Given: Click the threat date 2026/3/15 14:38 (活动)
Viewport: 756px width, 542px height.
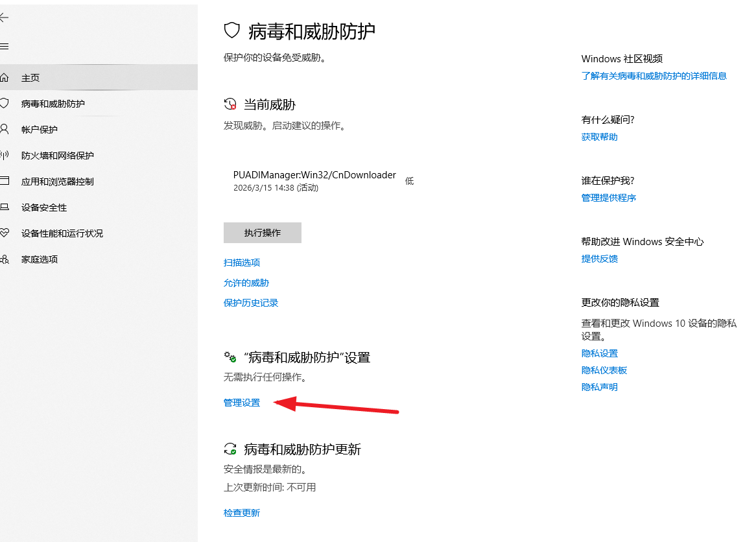Looking at the screenshot, I should [x=276, y=187].
